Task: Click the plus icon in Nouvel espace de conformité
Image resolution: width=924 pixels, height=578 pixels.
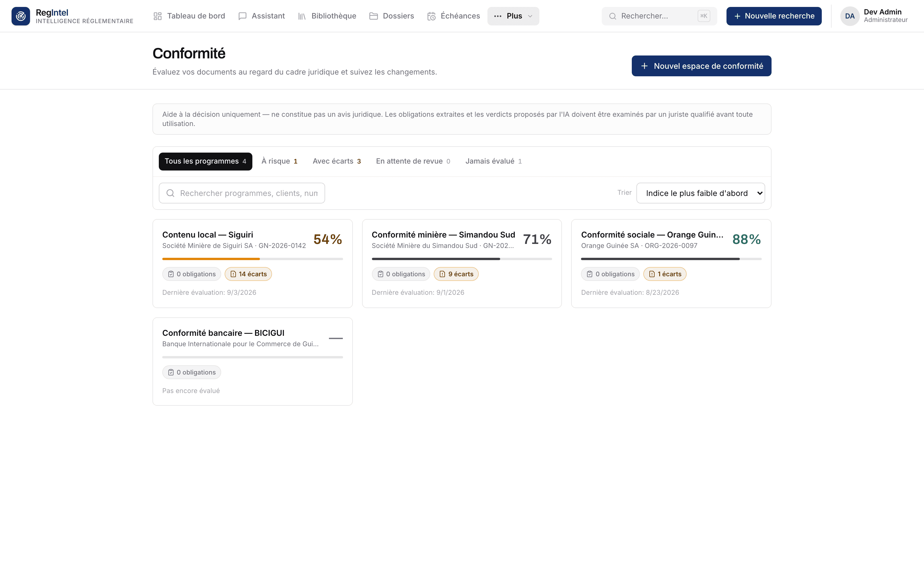Action: point(644,66)
